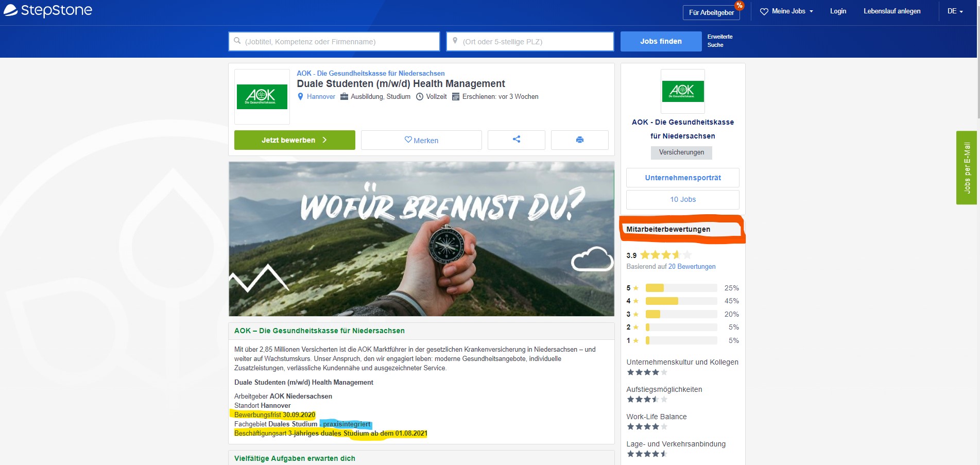Open the Login menu item
The height and width of the screenshot is (465, 980).
[x=838, y=11]
